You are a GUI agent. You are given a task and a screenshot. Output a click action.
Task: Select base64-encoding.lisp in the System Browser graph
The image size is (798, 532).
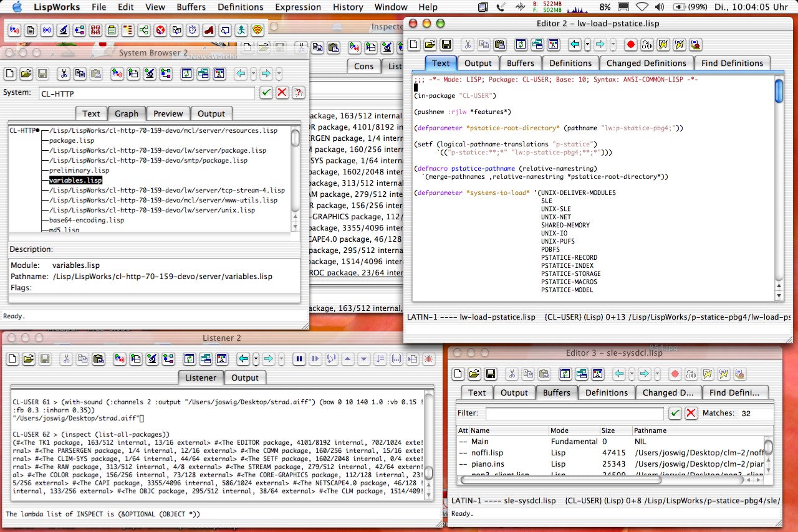[87, 220]
